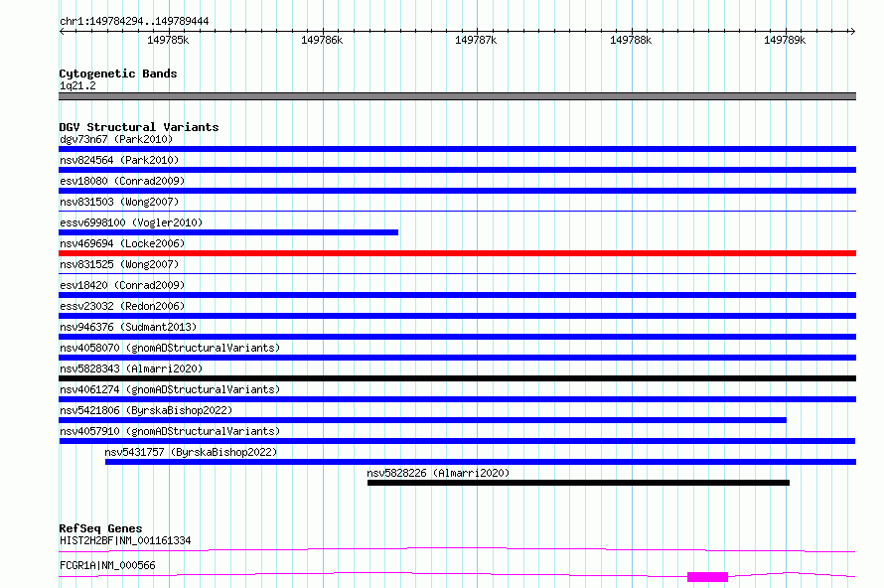
Task: Select the essv23032 (Redon2006) label
Action: 122,306
